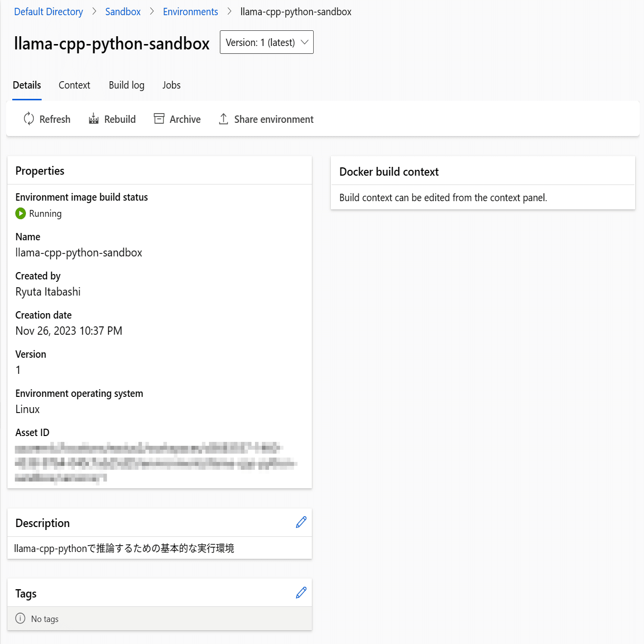Go to Default Directory breadcrumb link
The width and height of the screenshot is (644, 644).
(48, 12)
